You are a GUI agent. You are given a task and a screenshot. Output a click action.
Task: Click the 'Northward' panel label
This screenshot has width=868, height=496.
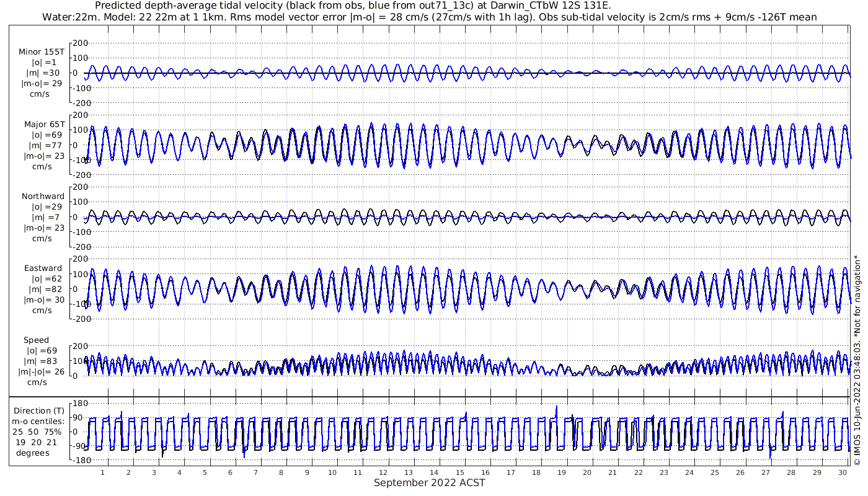[x=43, y=197]
